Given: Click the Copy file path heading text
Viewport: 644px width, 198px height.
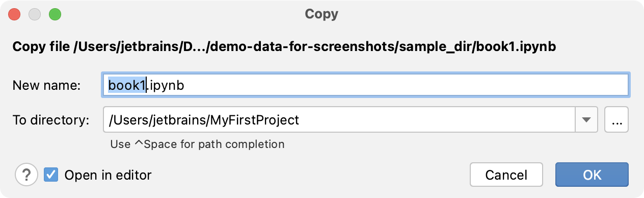Looking at the screenshot, I should (284, 47).
